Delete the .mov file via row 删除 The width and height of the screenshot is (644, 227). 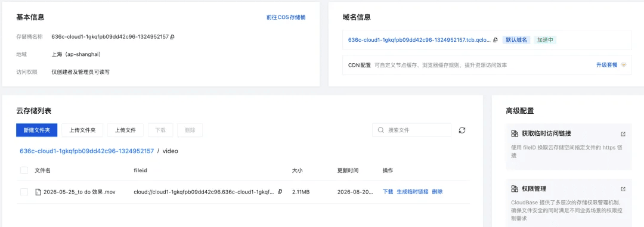(438, 192)
